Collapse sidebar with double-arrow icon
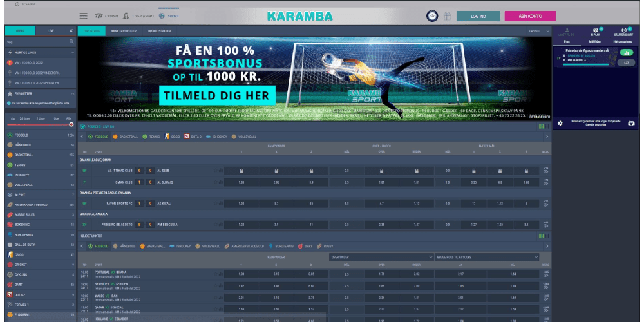This screenshot has width=644, height=322. 71,30
